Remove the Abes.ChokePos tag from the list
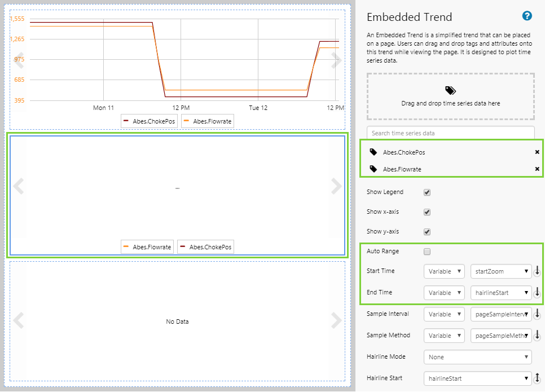 click(x=537, y=152)
